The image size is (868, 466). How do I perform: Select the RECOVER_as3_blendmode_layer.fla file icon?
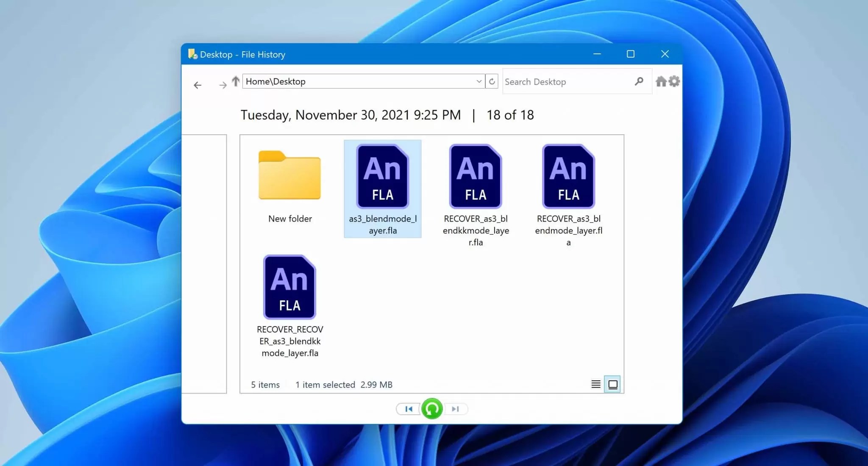click(568, 176)
